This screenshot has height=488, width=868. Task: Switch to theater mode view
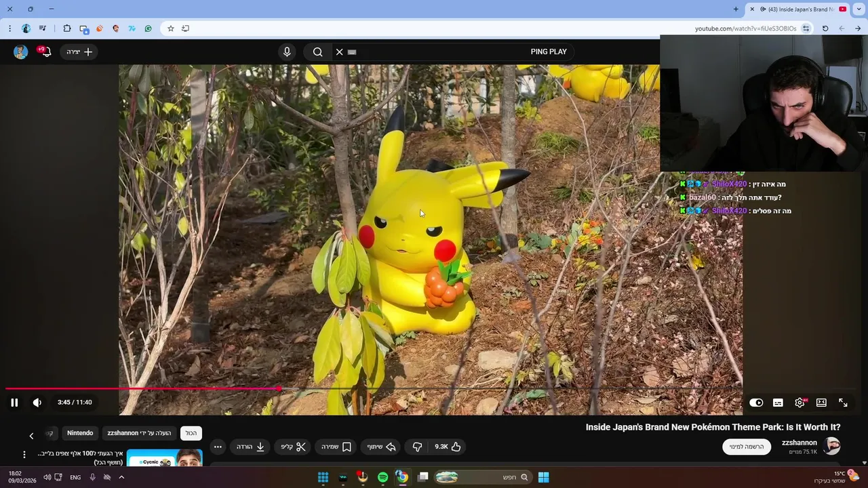click(x=821, y=403)
